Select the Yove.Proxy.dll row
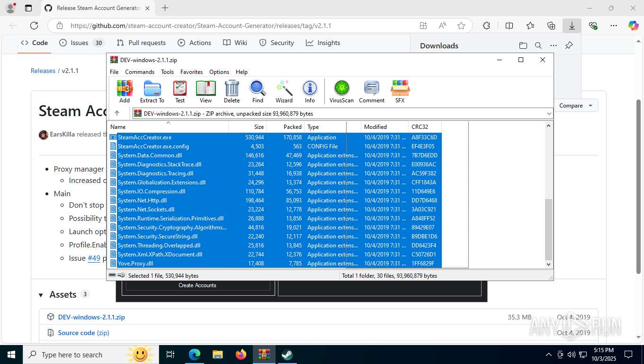 pyautogui.click(x=275, y=264)
